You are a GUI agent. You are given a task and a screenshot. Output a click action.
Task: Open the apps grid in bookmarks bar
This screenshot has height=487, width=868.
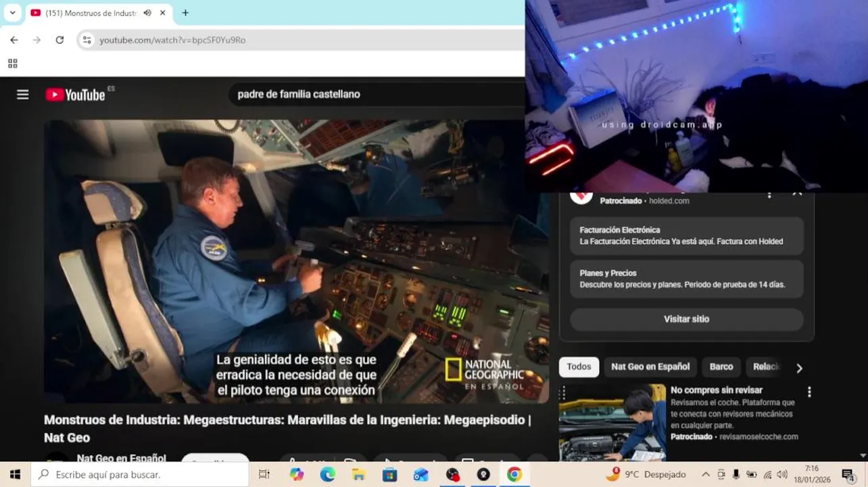12,64
